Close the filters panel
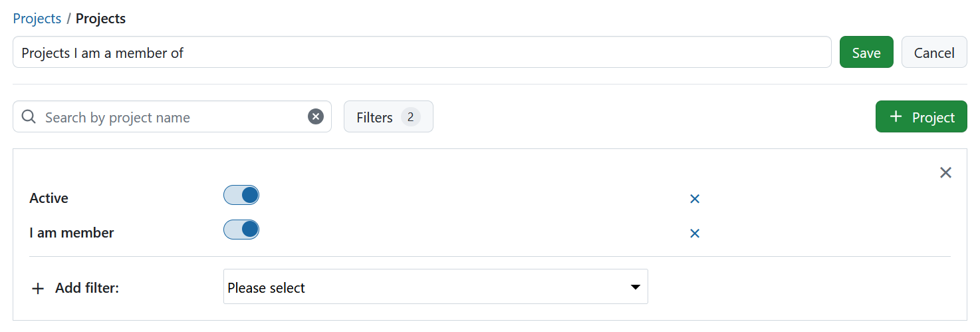This screenshot has width=980, height=332. click(x=945, y=173)
